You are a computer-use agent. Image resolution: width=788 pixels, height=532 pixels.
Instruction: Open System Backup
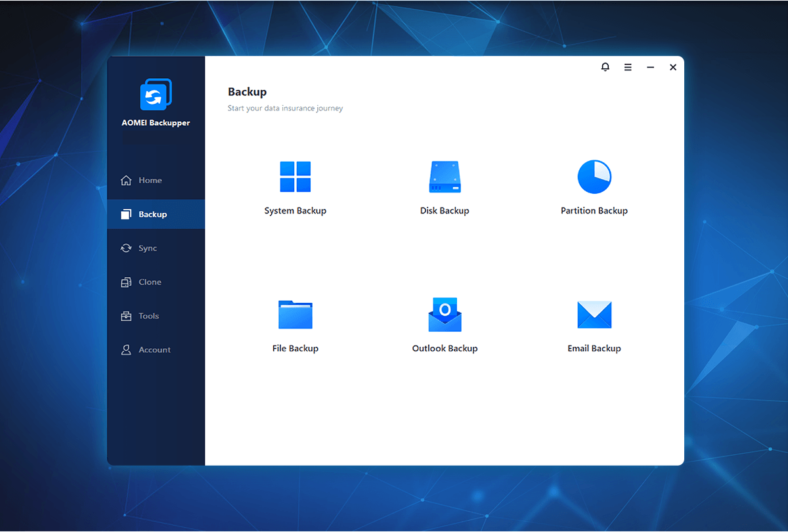pos(295,187)
